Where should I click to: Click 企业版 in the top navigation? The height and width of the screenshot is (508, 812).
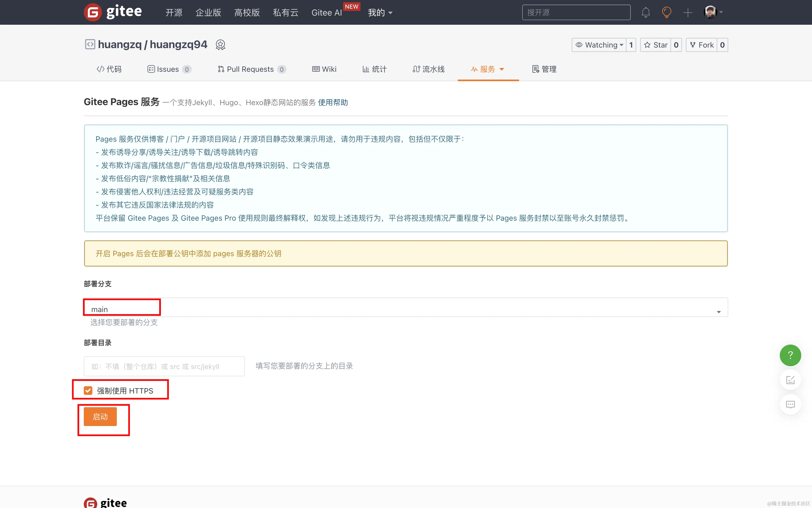point(208,13)
